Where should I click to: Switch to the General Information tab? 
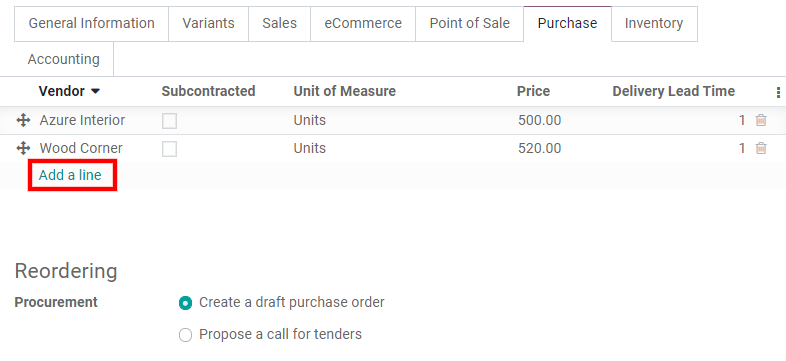[91, 24]
